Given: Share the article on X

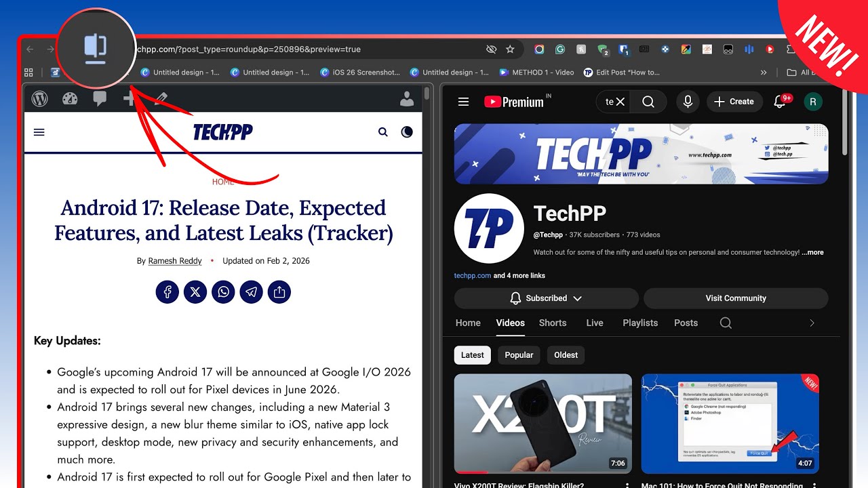Looking at the screenshot, I should coord(195,292).
